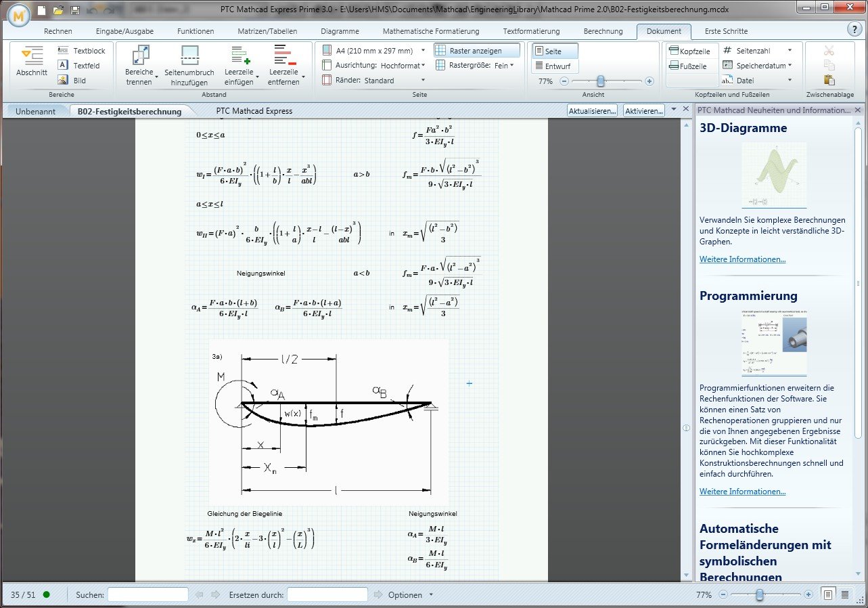The width and height of the screenshot is (868, 608).
Task: Switch to the Unbenannt worksheet tab
Action: pyautogui.click(x=36, y=111)
